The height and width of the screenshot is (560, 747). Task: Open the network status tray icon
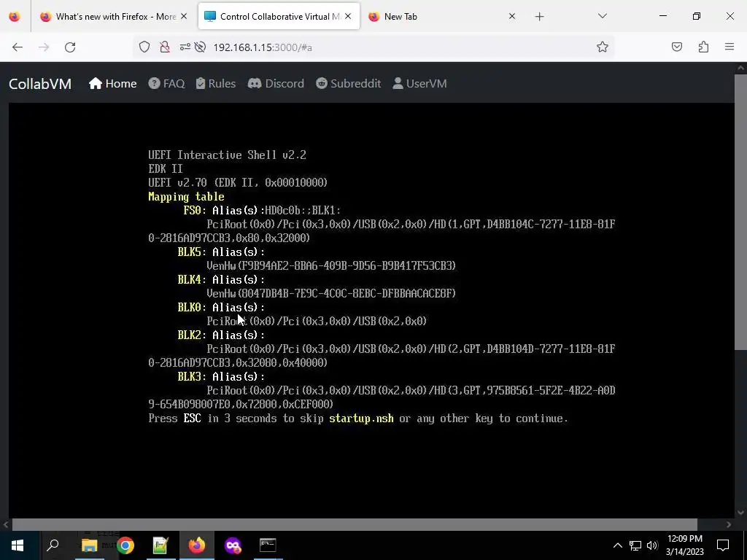click(635, 545)
